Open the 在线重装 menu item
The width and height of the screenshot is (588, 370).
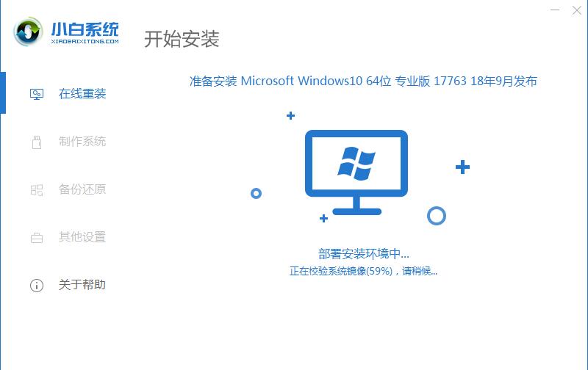[x=82, y=94]
